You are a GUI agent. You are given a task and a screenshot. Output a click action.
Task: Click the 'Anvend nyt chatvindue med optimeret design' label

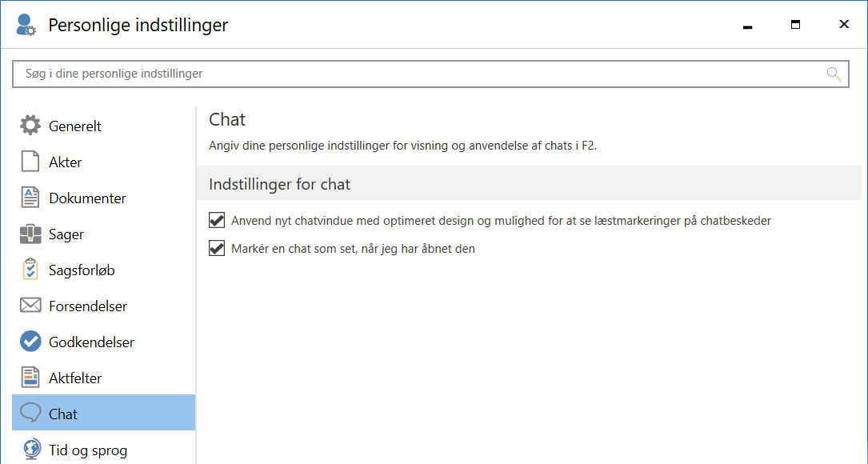click(x=501, y=220)
